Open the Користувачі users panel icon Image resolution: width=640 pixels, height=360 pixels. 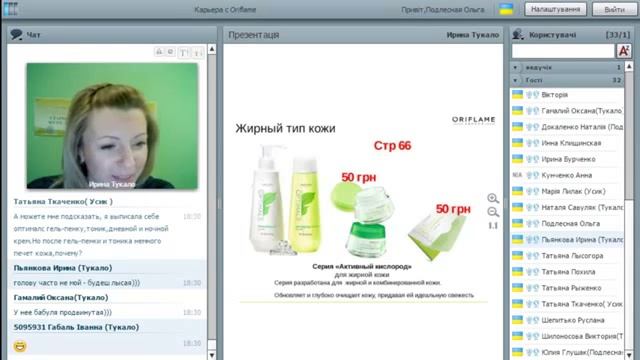point(518,34)
